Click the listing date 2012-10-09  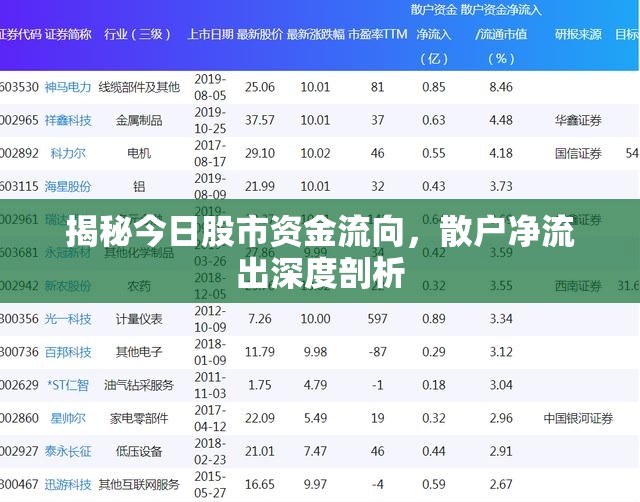click(x=210, y=319)
